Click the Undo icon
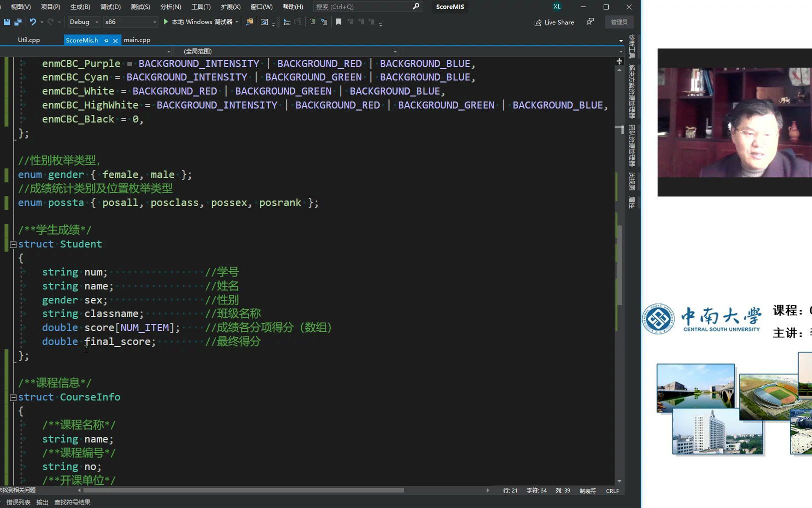812x508 pixels. pos(32,22)
